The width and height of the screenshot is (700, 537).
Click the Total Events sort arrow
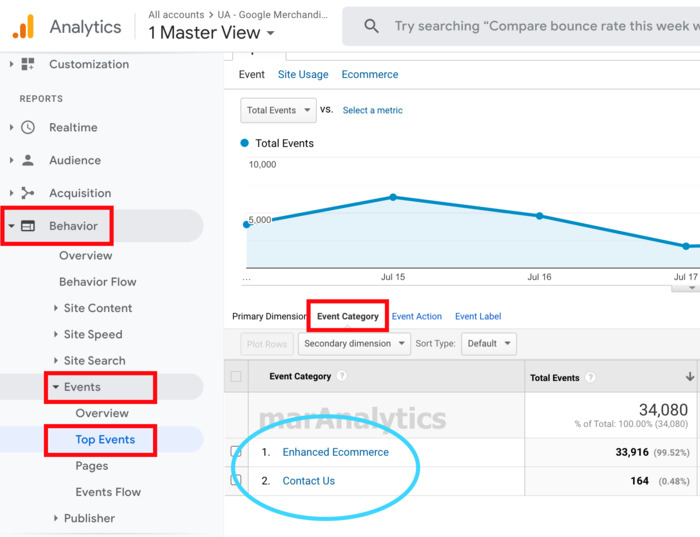[x=689, y=377]
